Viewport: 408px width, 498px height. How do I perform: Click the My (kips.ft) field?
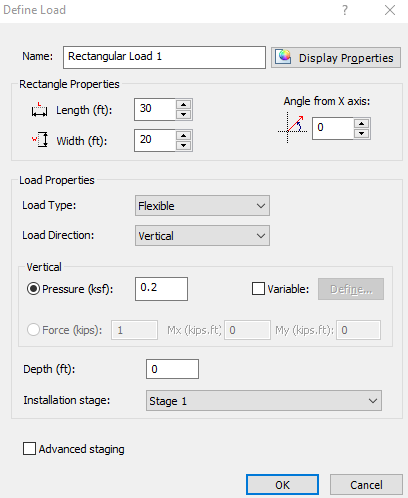tap(358, 330)
